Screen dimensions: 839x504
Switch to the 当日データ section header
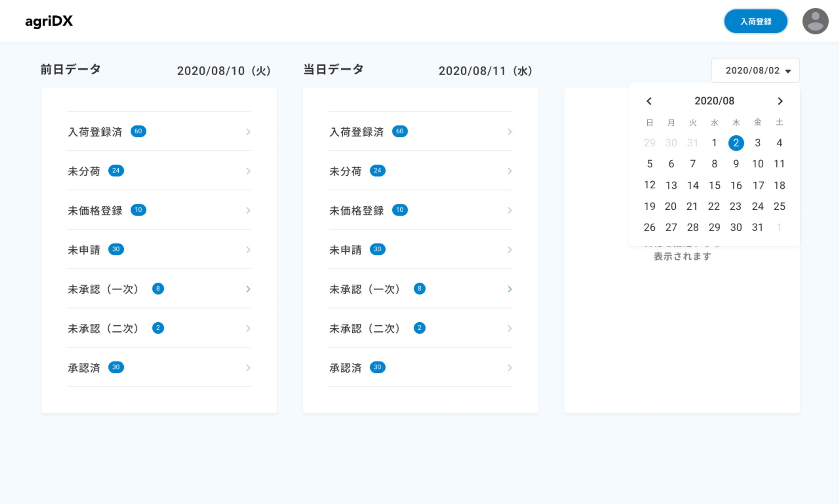[x=333, y=69]
